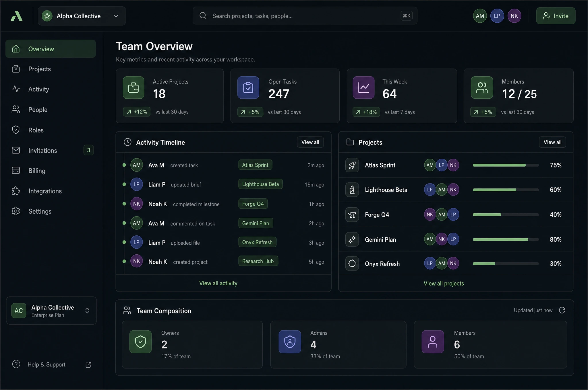
Task: Refresh the Team Composition panel
Action: (x=562, y=310)
